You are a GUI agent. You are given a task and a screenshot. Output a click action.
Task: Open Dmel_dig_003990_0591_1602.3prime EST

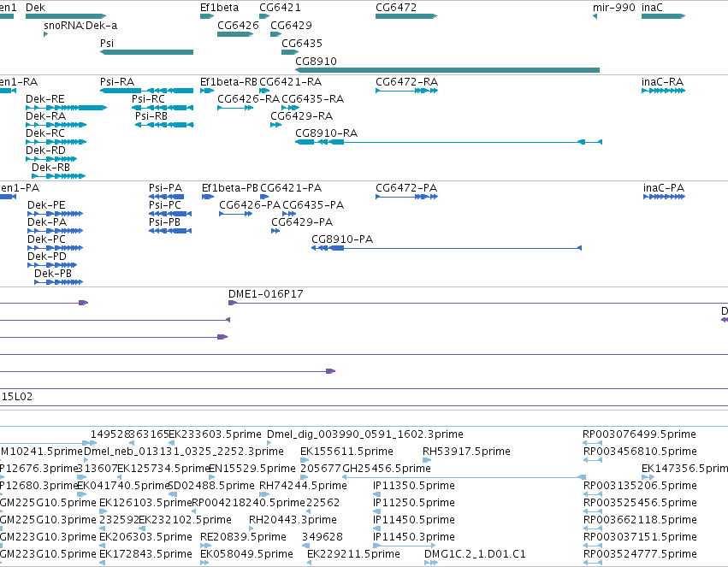point(269,443)
